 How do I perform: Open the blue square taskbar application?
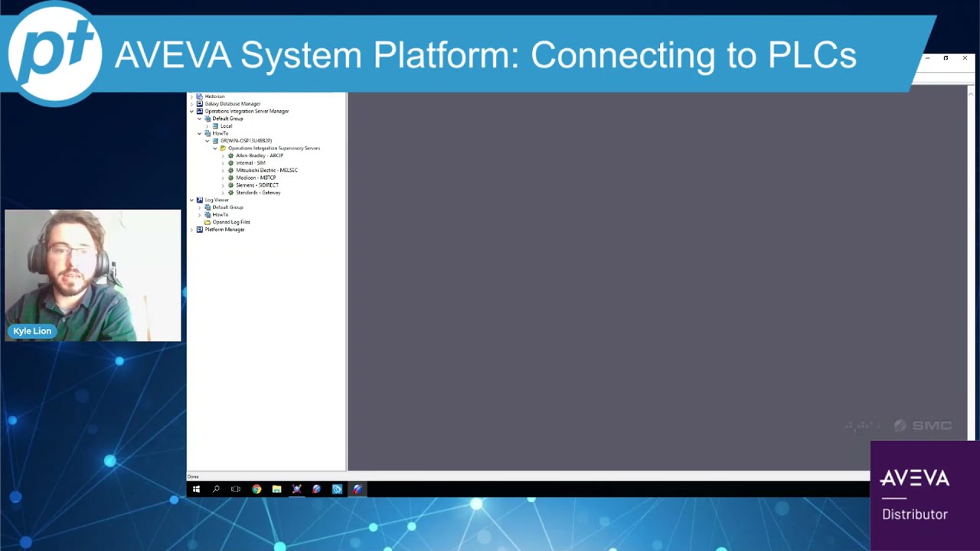click(x=338, y=489)
